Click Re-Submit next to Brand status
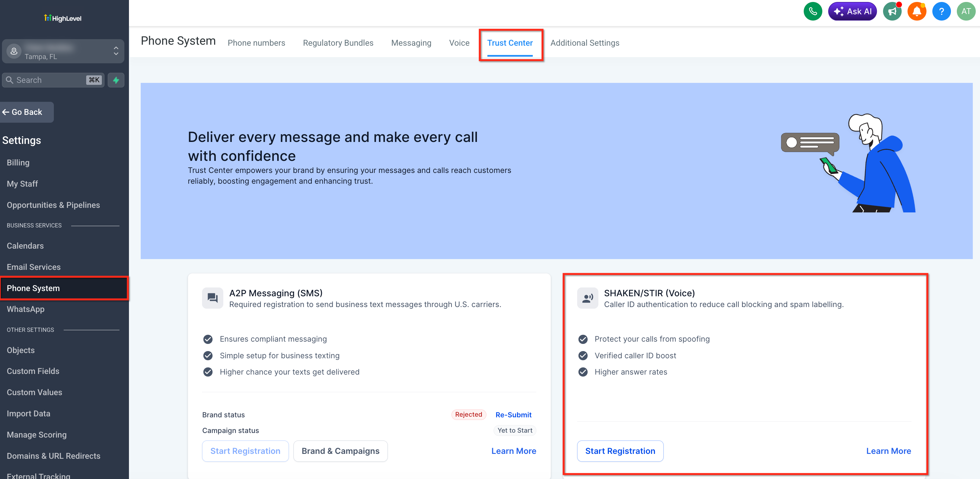The width and height of the screenshot is (980, 479). tap(513, 415)
